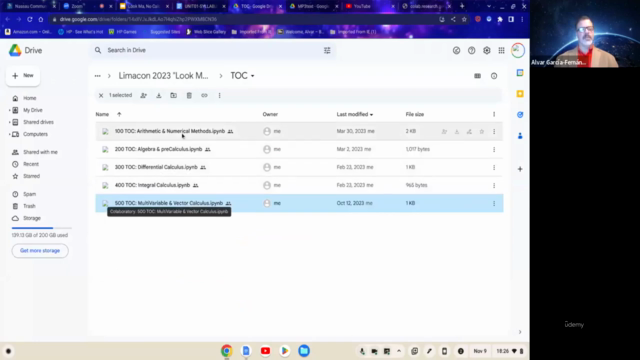Viewport: 640px width, 360px height.
Task: Open Google account avatar
Action: coord(518,51)
